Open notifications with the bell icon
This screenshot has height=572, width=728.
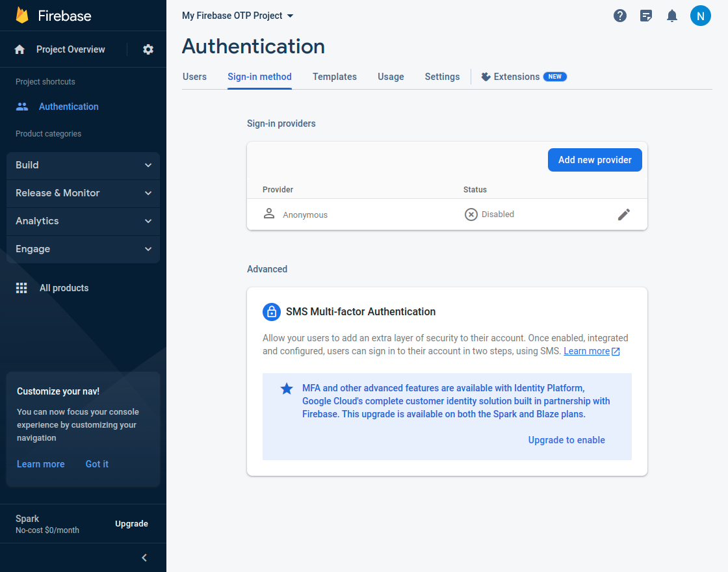[x=672, y=15]
